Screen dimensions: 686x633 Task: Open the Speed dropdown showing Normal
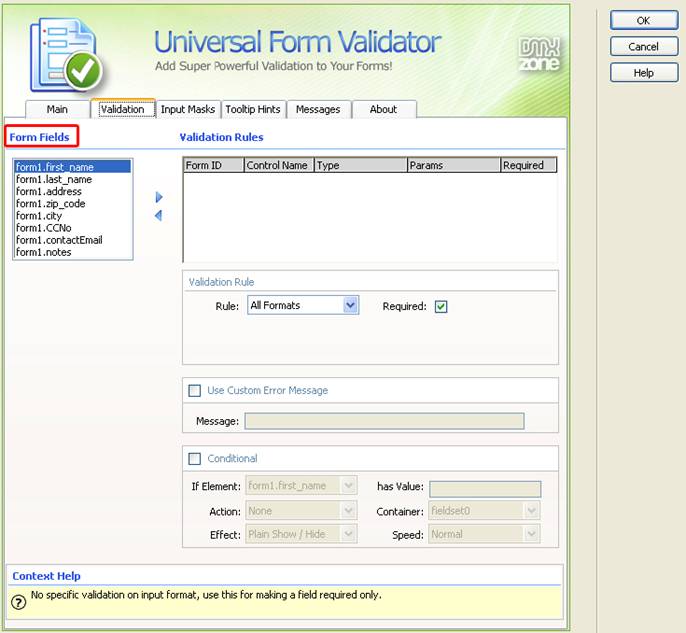point(484,534)
